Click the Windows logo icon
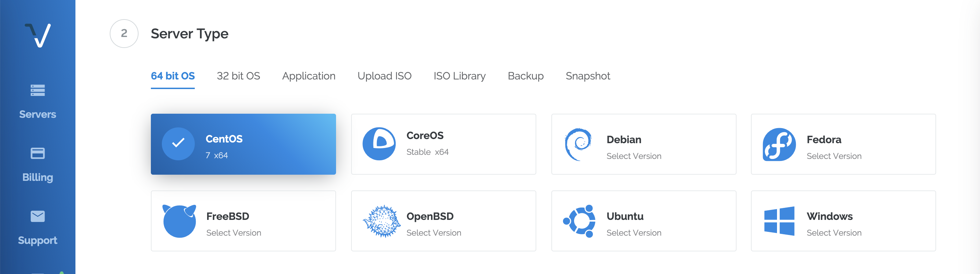The height and width of the screenshot is (274, 980). pyautogui.click(x=779, y=221)
